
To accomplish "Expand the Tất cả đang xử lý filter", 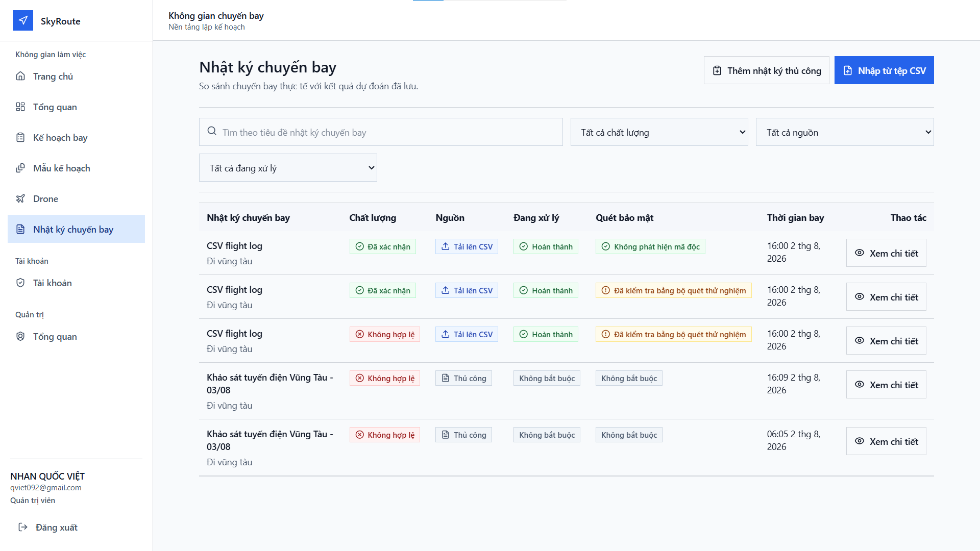I will 288,168.
